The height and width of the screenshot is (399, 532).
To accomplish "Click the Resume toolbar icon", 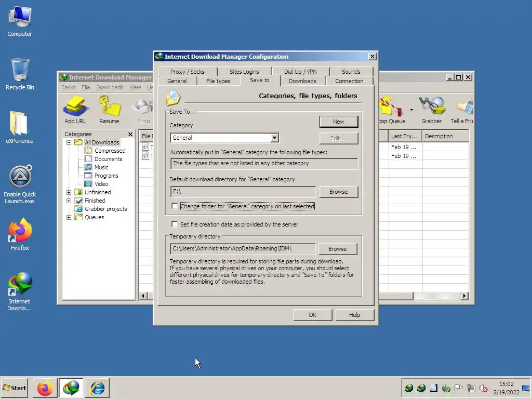I will (x=109, y=110).
